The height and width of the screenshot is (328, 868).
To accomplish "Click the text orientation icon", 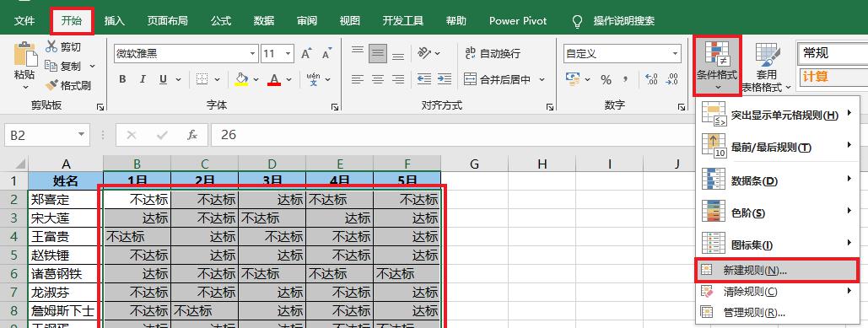I will (x=424, y=53).
